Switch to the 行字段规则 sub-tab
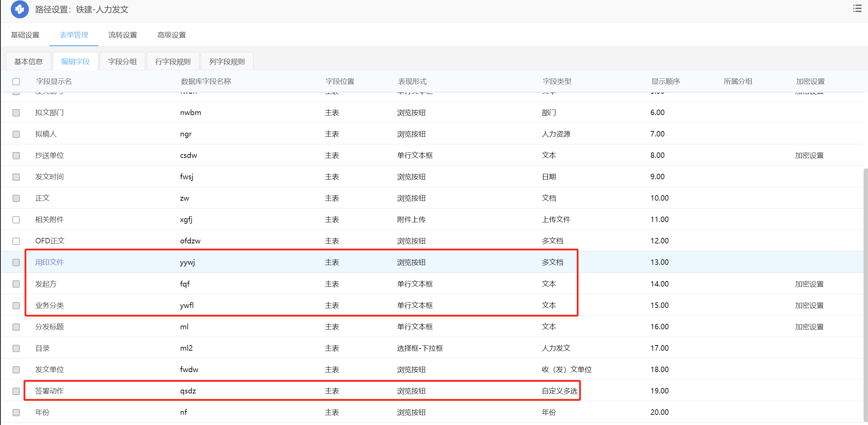This screenshot has width=868, height=425. pyautogui.click(x=173, y=62)
